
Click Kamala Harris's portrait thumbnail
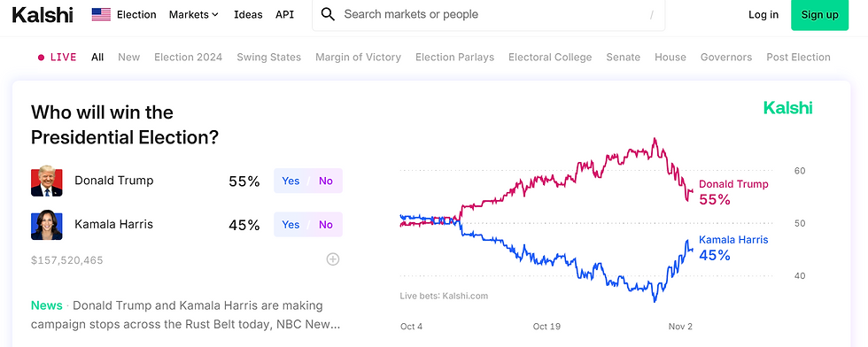tap(46, 225)
